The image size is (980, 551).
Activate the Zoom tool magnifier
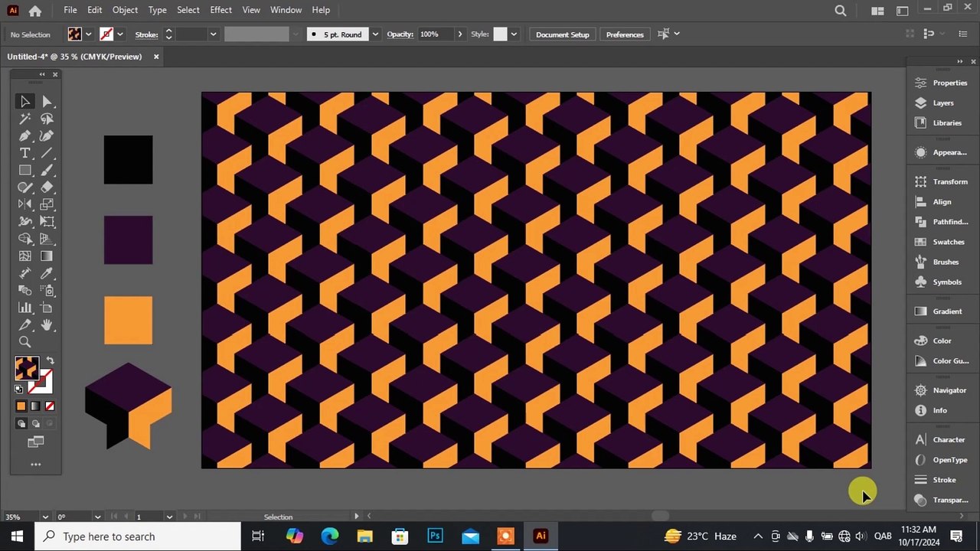pyautogui.click(x=24, y=342)
